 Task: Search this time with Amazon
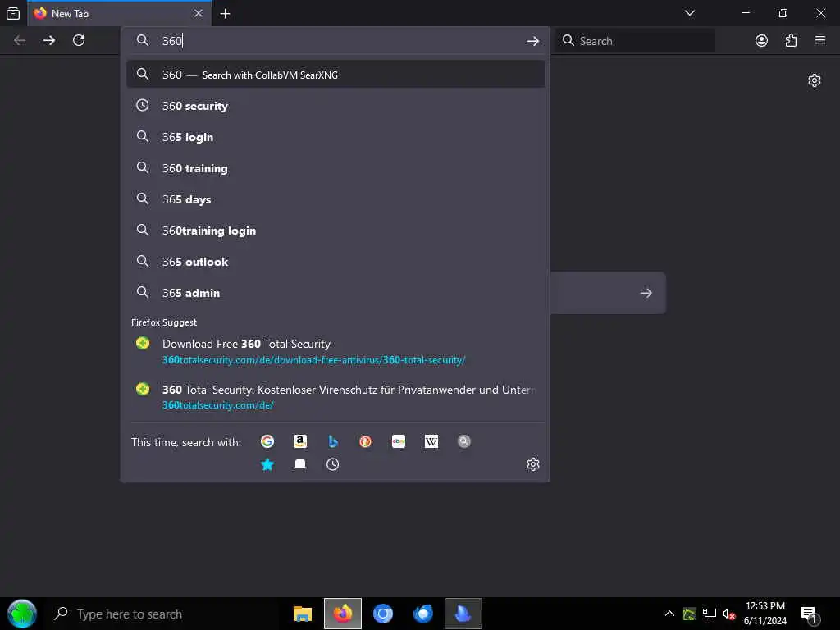click(300, 441)
